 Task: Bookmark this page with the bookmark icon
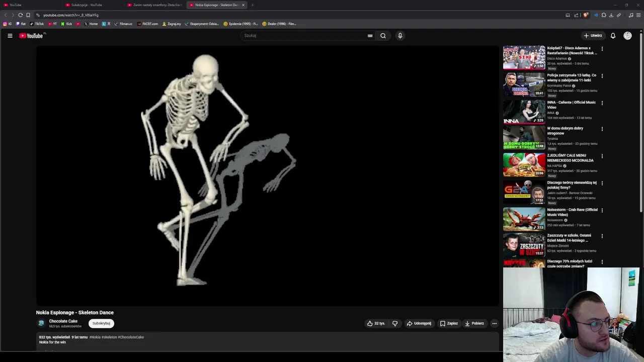[28, 15]
